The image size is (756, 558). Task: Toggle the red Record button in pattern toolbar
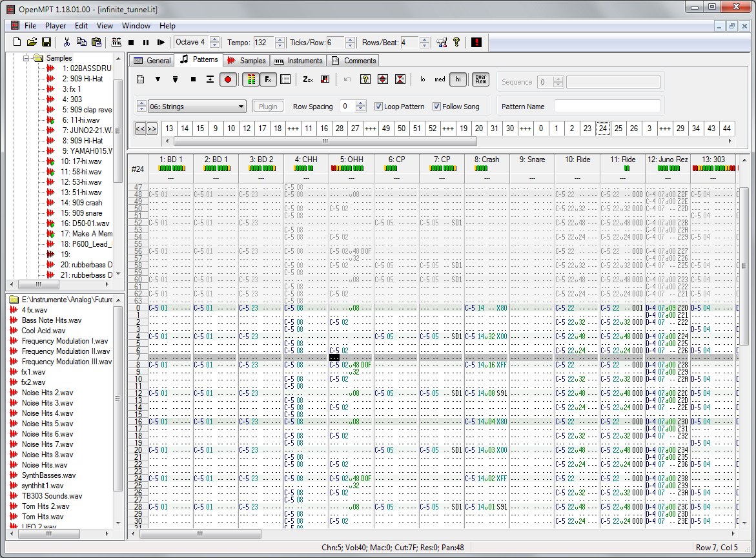click(227, 79)
